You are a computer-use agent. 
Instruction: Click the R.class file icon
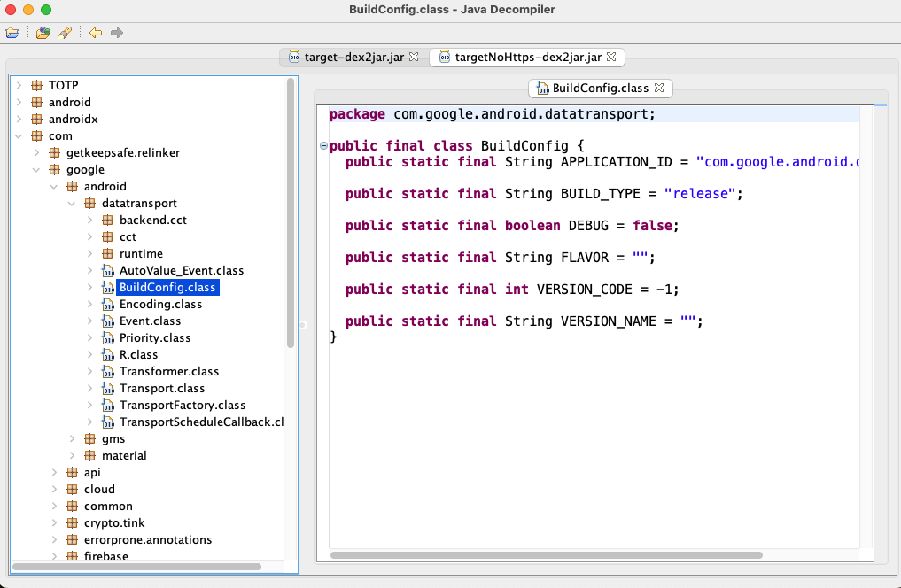[107, 355]
